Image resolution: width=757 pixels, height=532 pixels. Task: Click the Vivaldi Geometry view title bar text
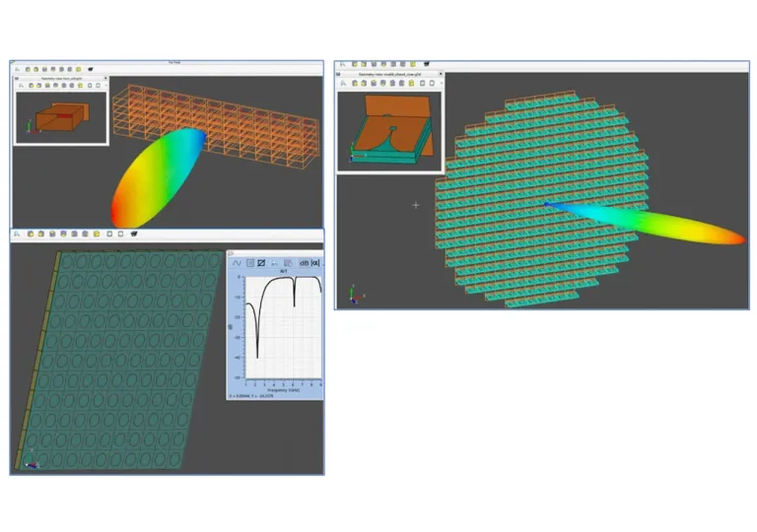[389, 74]
